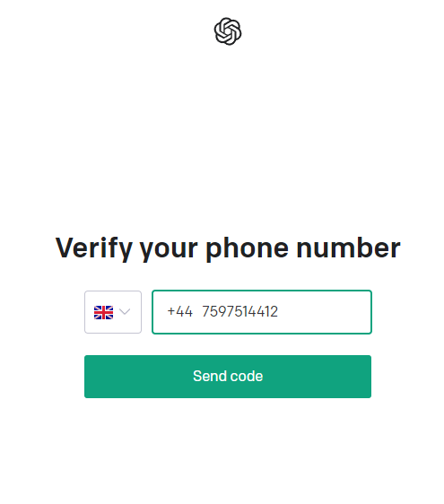The height and width of the screenshot is (504, 444).
Task: Focus the phone number input field
Action: pyautogui.click(x=262, y=312)
